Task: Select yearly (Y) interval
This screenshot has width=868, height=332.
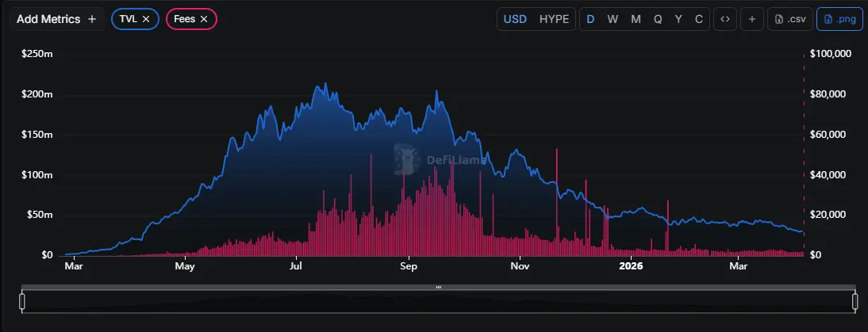Action: pyautogui.click(x=678, y=19)
